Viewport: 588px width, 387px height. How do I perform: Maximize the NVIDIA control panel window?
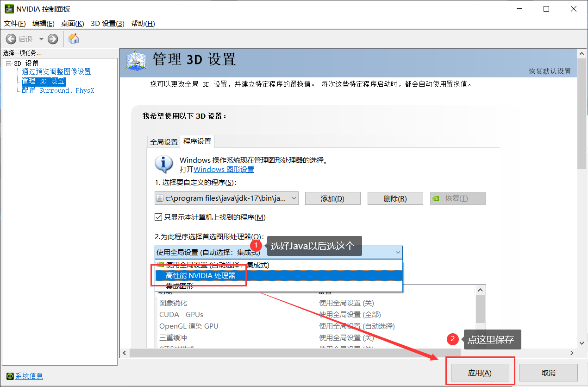[546, 9]
